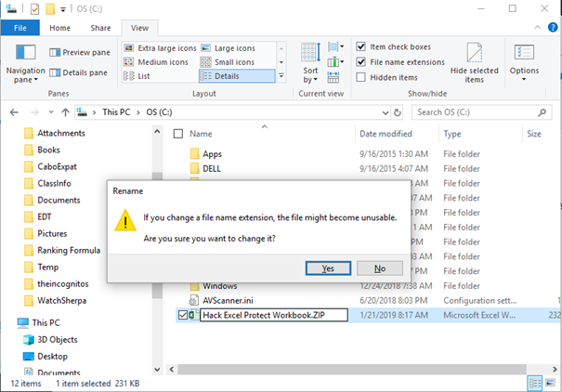Click the file name rename text box
This screenshot has height=392, width=562.
click(x=274, y=315)
